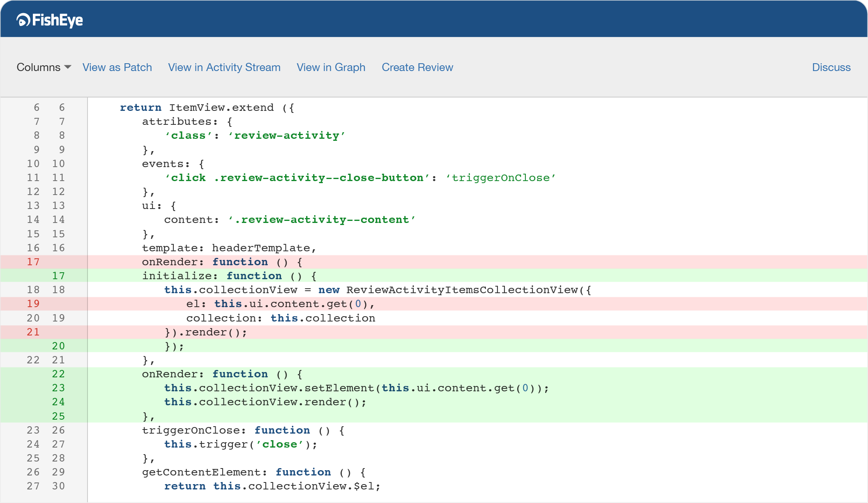The image size is (868, 503).
Task: Click the setElement code line
Action: point(356,388)
